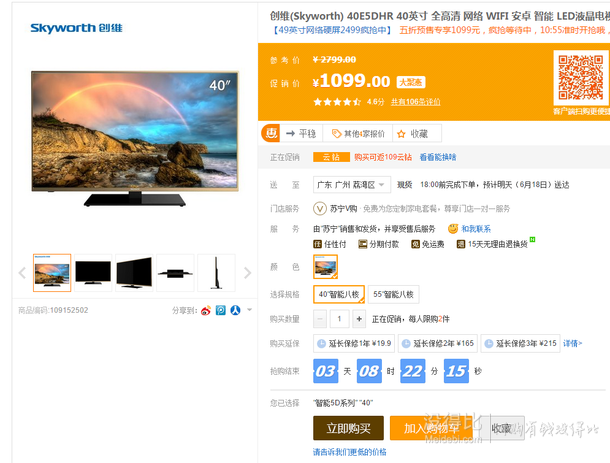The height and width of the screenshot is (463, 610).
Task: Expand the share options arrow
Action: 249,310
